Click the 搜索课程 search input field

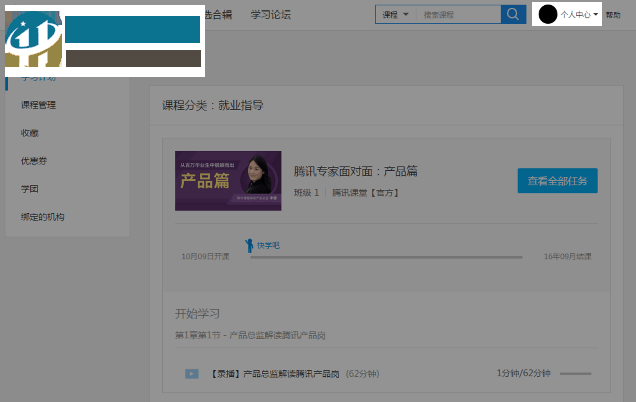click(x=458, y=15)
